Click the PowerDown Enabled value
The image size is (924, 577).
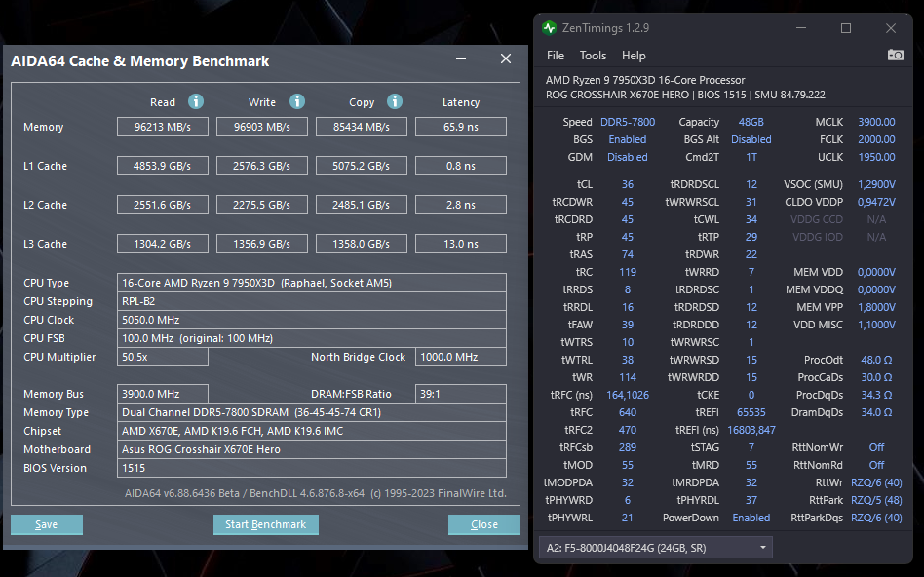pos(751,518)
